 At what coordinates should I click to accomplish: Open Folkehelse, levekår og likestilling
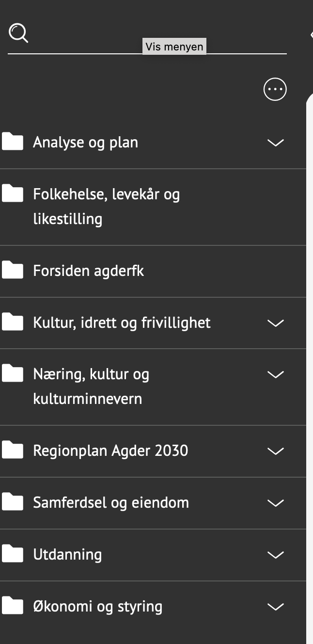(106, 206)
